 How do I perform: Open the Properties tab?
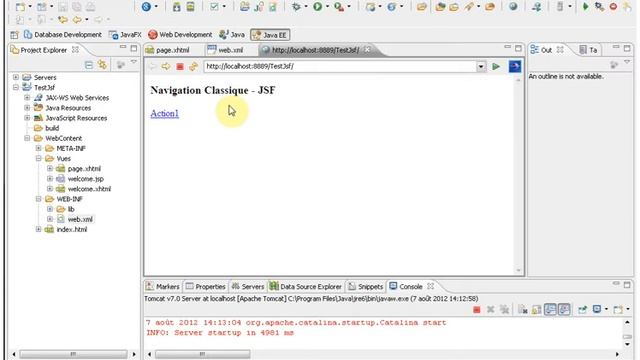tap(206, 287)
